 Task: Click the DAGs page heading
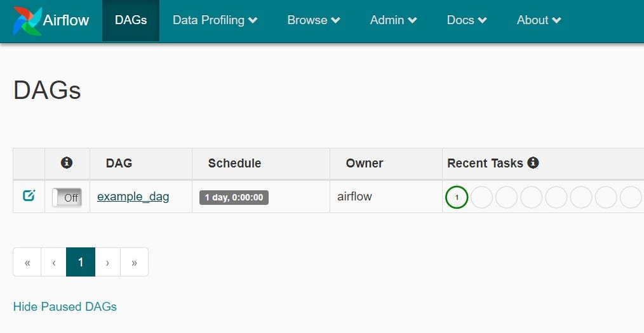(47, 90)
